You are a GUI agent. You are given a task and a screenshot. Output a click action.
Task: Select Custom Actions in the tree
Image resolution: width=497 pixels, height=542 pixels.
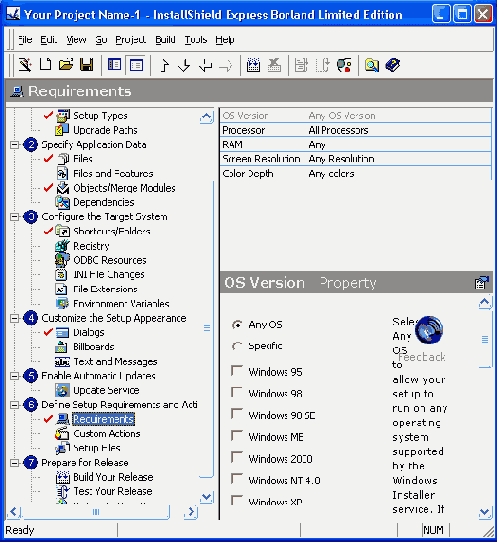click(x=107, y=433)
